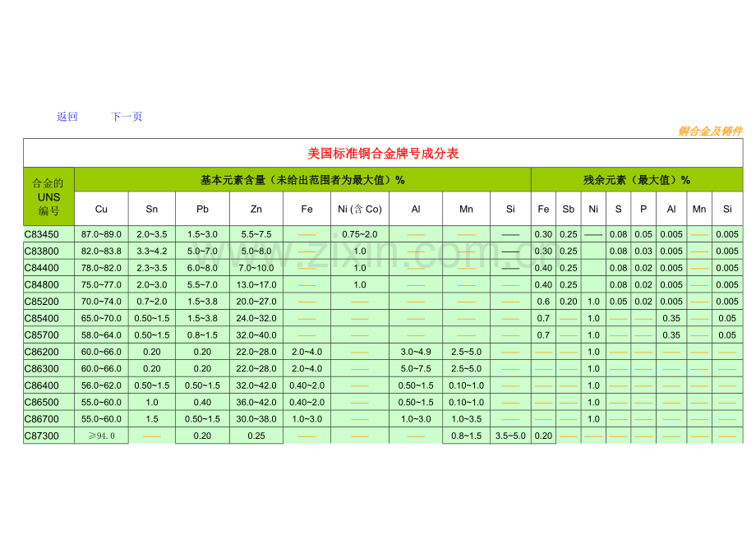Select the 合金的 UNS 编号 header cell

48,196
